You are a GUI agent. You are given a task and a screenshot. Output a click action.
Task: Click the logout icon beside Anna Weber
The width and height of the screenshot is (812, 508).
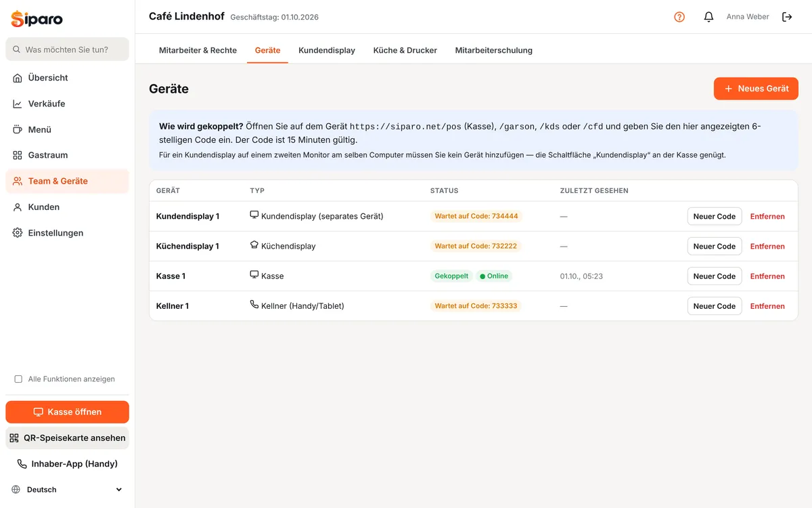point(787,17)
